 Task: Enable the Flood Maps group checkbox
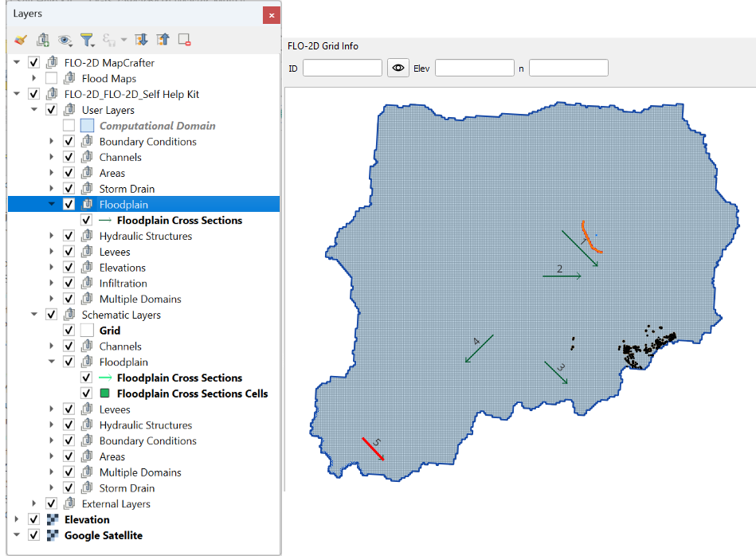click(x=51, y=79)
